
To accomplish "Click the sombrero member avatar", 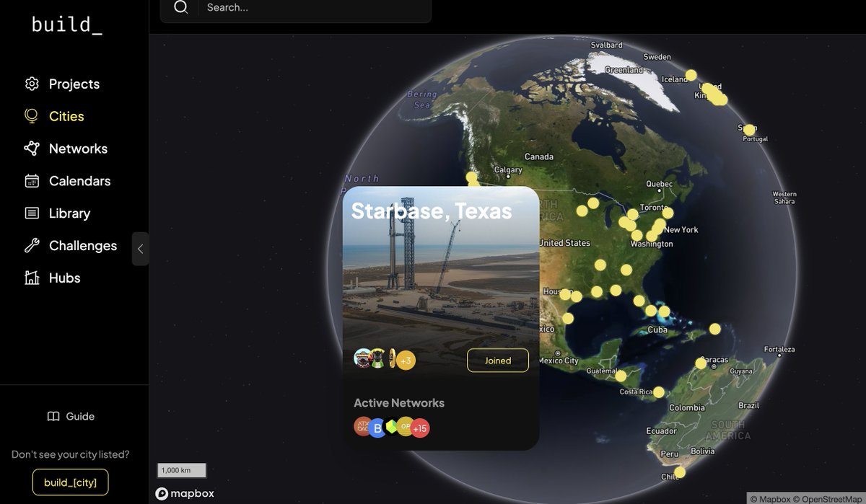I will coord(363,358).
